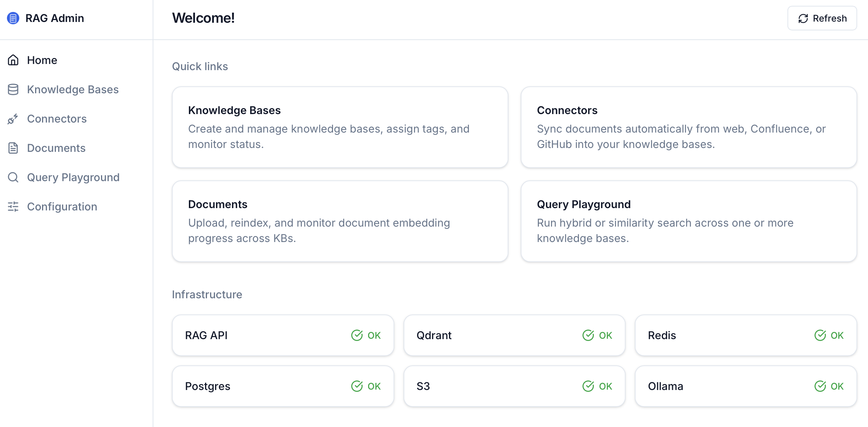Refresh the dashboard status
The height and width of the screenshot is (427, 868).
click(x=822, y=18)
